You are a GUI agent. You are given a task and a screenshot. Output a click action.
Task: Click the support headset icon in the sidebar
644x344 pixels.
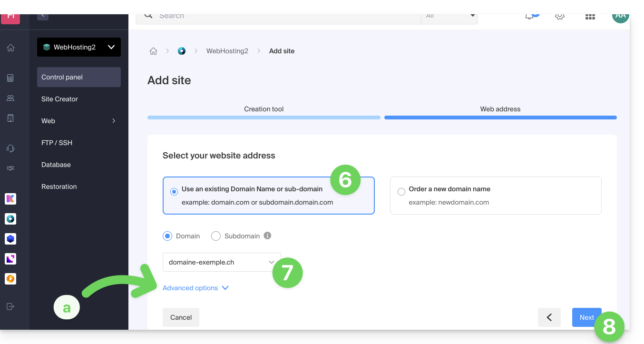[x=10, y=148]
